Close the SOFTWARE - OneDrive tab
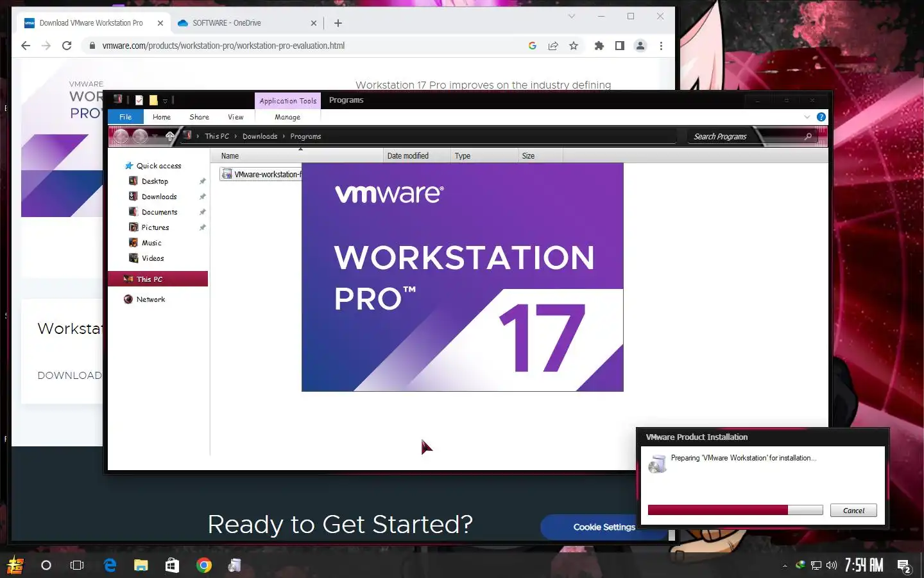Screen dimensions: 924x578 (314, 23)
